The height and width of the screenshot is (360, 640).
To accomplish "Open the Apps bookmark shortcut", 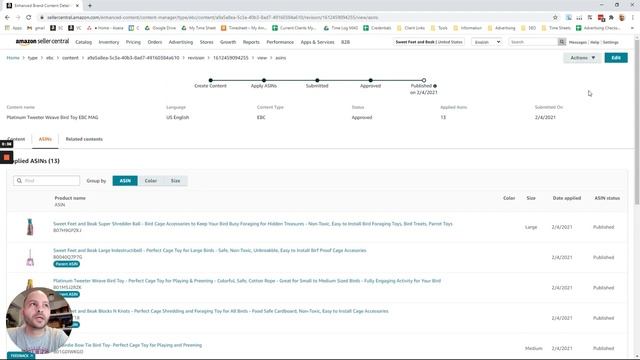I will (13, 28).
